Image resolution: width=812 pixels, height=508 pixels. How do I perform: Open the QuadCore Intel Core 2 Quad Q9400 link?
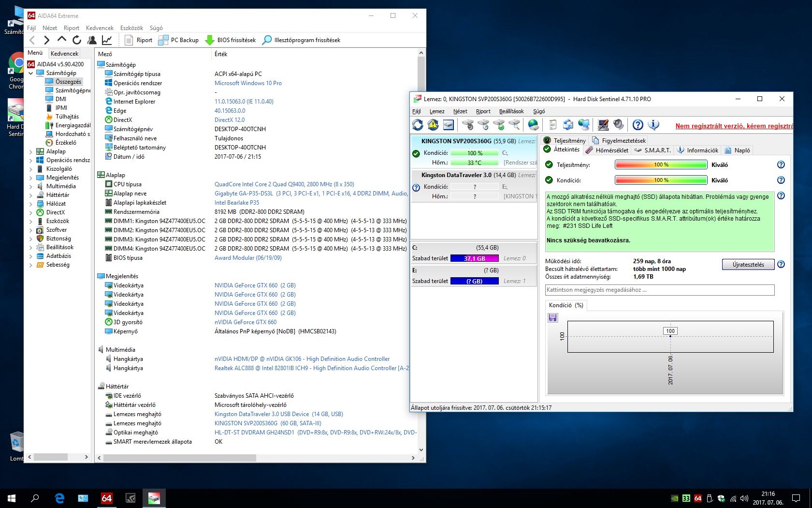tap(284, 184)
